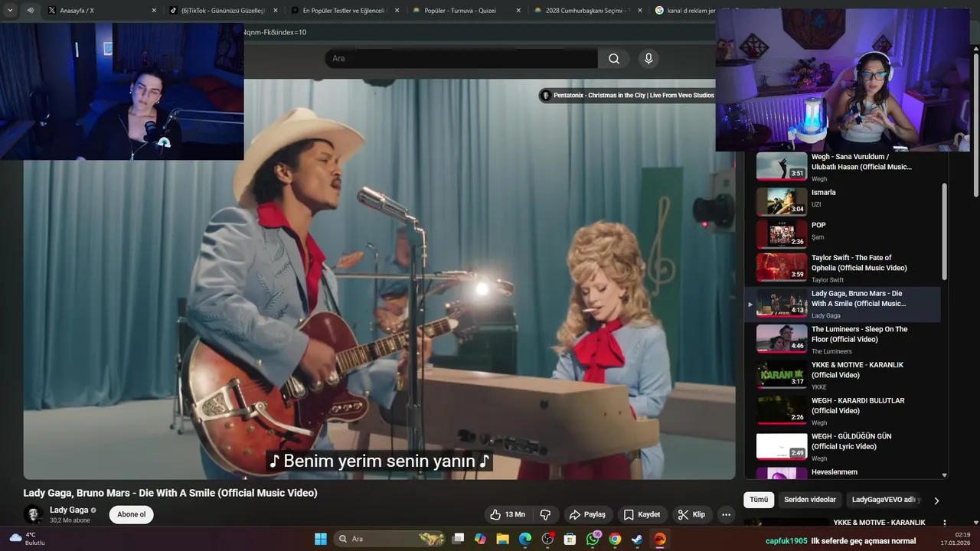The image size is (980, 551).
Task: Open the EA app from the taskbar
Action: point(660,539)
